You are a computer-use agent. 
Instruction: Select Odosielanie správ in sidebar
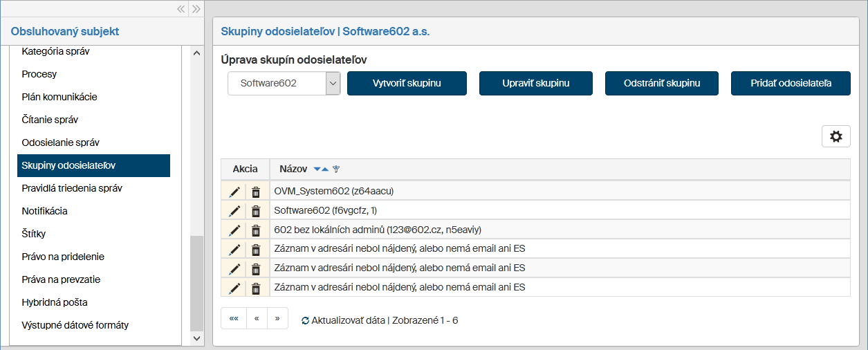[x=61, y=142]
